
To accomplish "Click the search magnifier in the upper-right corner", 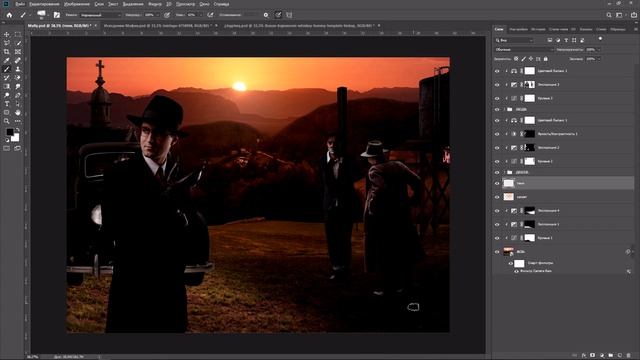I will (609, 15).
